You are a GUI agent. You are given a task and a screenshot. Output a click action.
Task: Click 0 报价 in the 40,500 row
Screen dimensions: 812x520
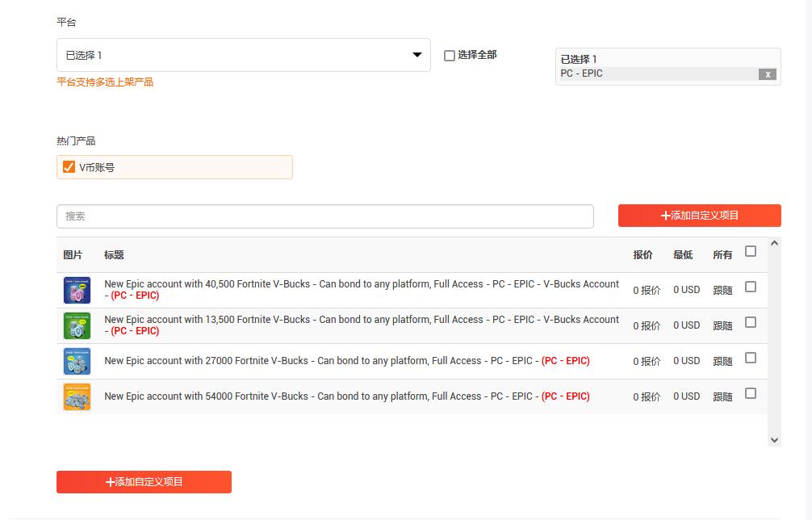[647, 290]
